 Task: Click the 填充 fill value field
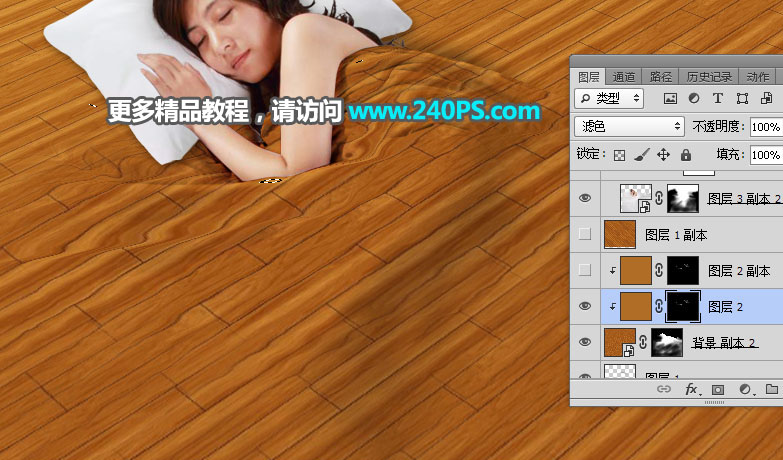(x=766, y=155)
